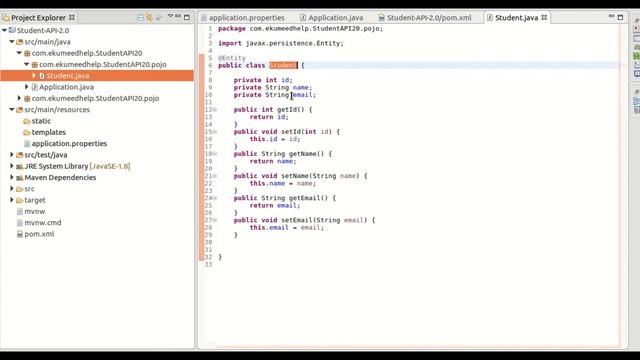The image size is (640, 360).
Task: Click the com.ekumeedhelp.StudentAPI20 package icon
Action: (27, 53)
